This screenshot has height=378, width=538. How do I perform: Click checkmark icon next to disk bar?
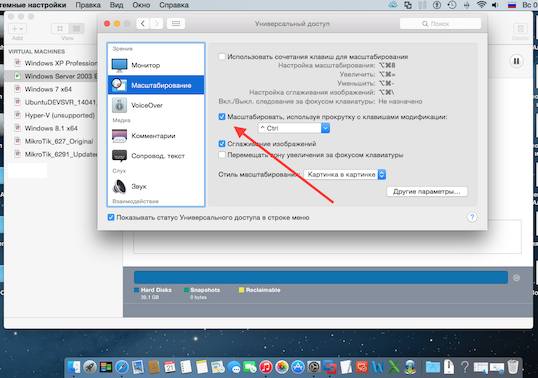516,278
